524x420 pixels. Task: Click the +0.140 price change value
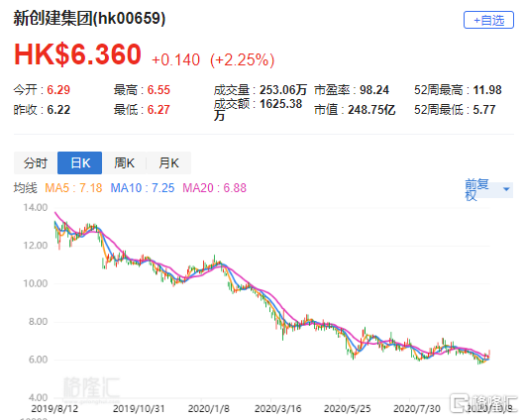point(175,60)
